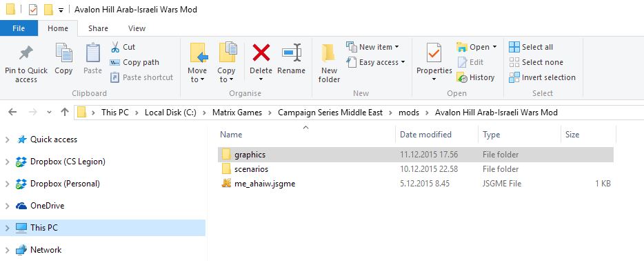Click the Paste clipboard icon

tap(93, 53)
